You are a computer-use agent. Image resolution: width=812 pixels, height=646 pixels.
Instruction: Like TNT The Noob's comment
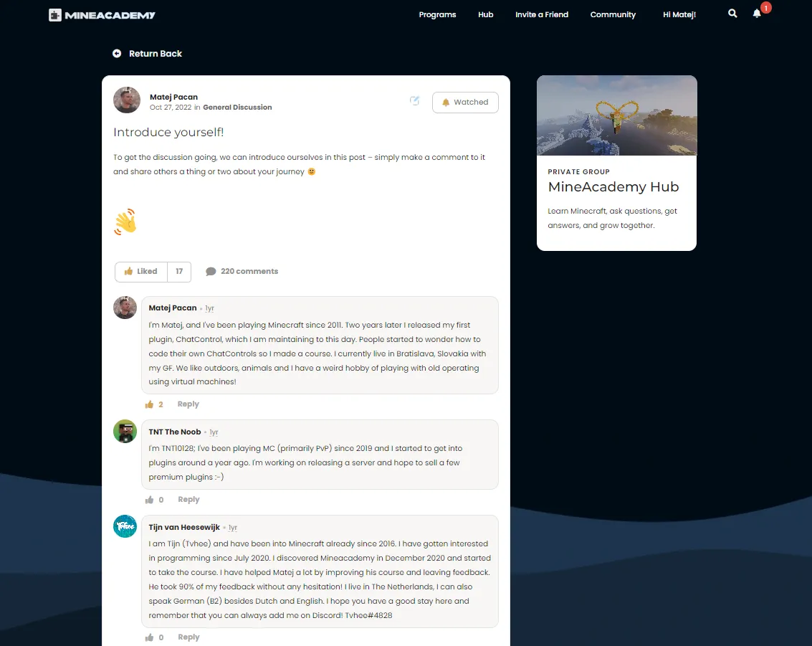point(149,500)
